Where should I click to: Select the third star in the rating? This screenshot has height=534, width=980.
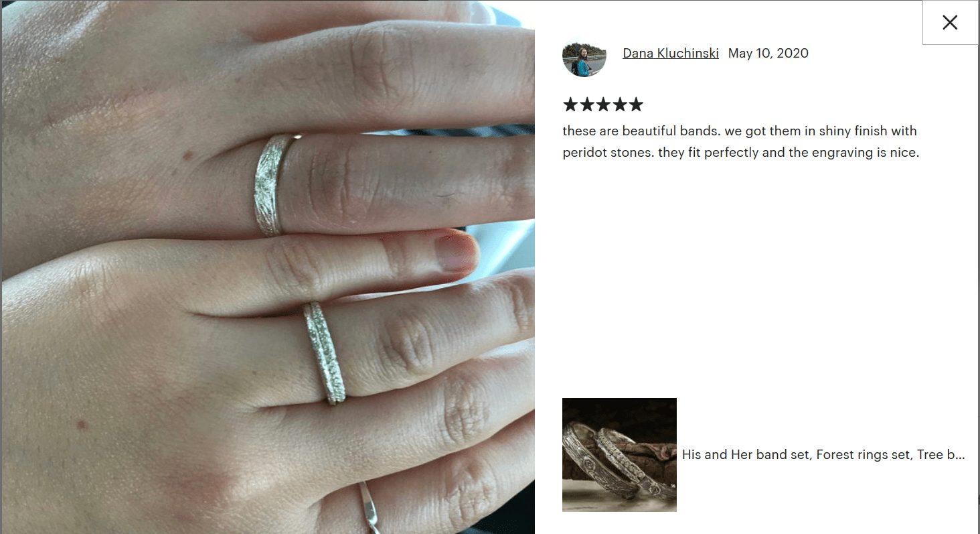click(x=603, y=105)
